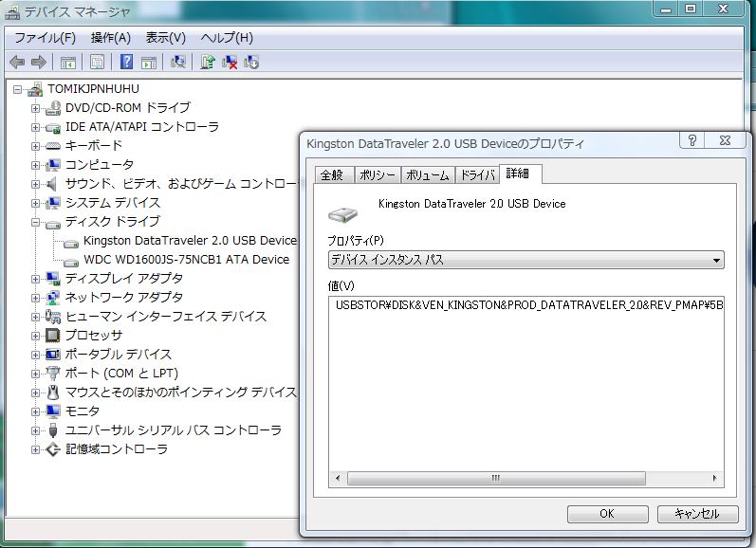This screenshot has height=548, width=756.
Task: Select the 詳細 tab
Action: click(x=520, y=174)
